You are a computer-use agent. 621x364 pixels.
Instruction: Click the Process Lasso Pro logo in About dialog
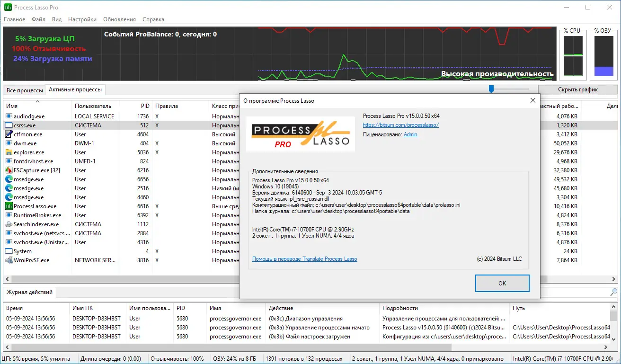coord(301,134)
